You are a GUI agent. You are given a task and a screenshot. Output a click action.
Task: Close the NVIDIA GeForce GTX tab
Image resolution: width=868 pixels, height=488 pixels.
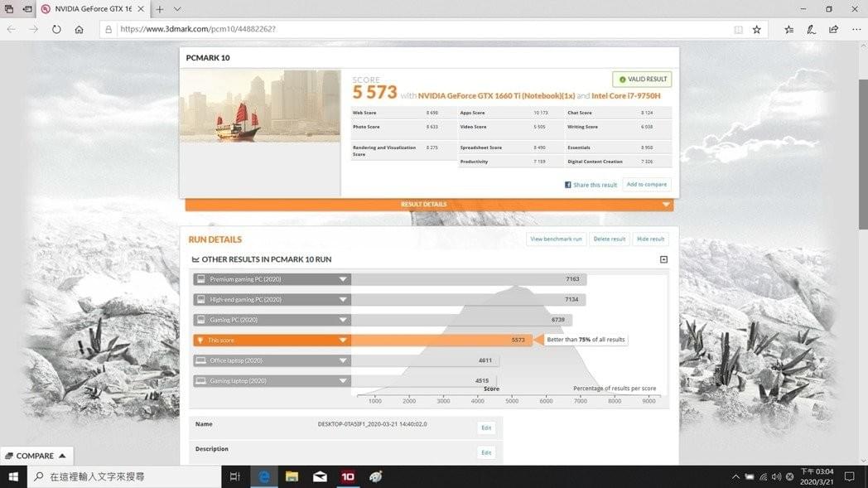tap(141, 9)
